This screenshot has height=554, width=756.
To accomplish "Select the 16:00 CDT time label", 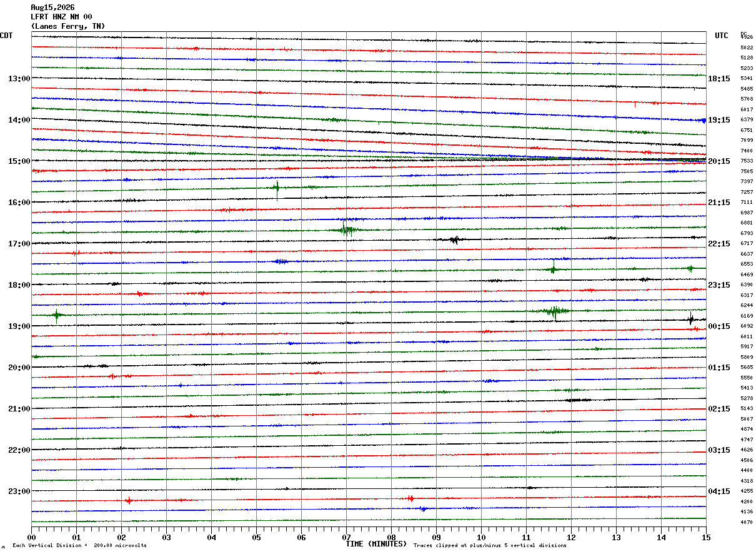I will pyautogui.click(x=19, y=203).
